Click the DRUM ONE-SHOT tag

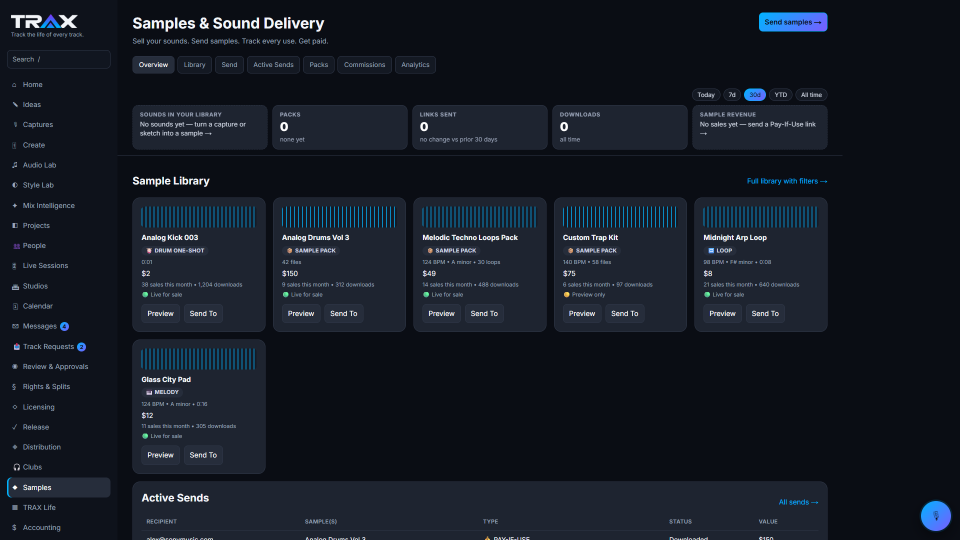[x=175, y=250]
